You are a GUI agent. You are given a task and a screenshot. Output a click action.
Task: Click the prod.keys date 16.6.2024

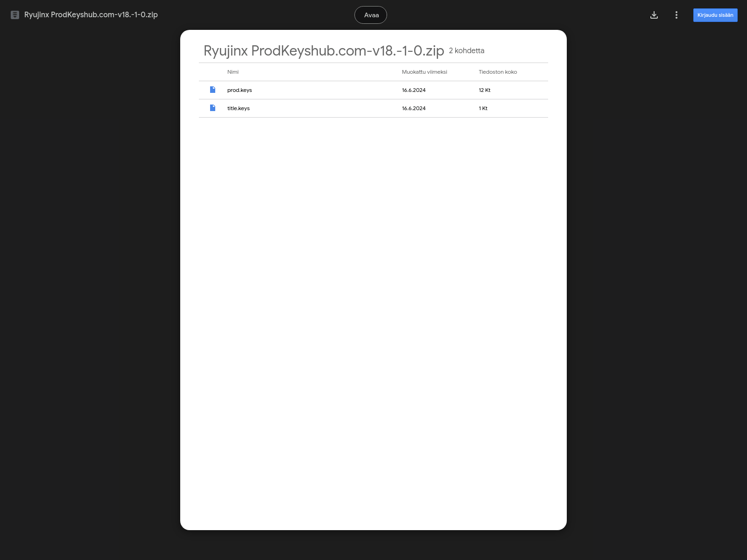(414, 90)
